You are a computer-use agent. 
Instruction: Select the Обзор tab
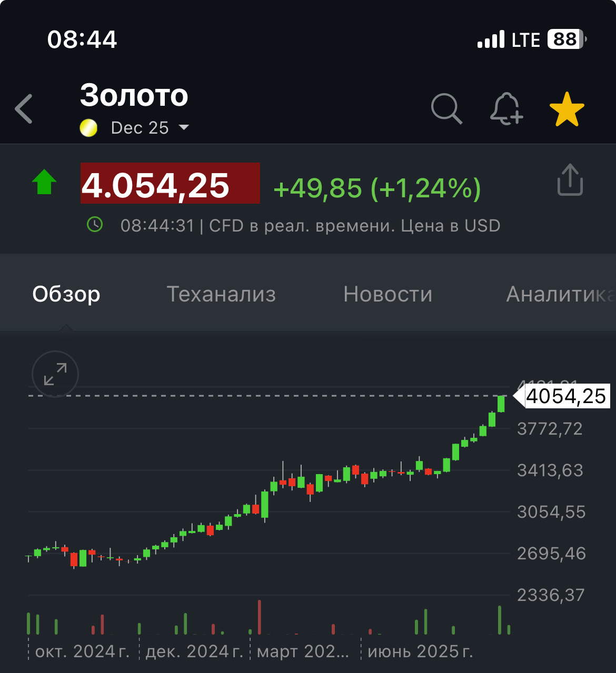tap(66, 294)
